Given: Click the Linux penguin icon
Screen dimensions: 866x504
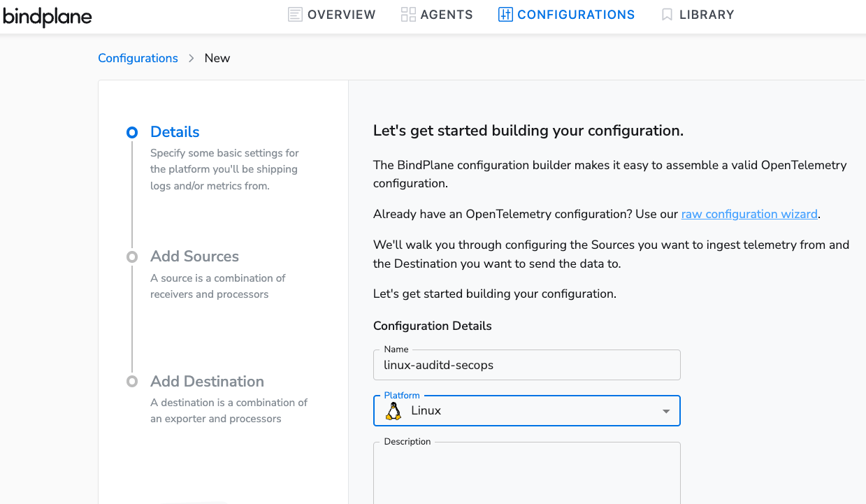Looking at the screenshot, I should tap(394, 411).
